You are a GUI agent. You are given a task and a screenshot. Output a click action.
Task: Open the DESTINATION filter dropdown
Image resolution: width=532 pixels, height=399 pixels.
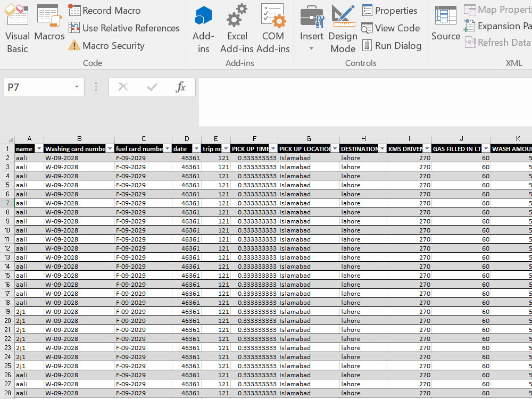[383, 149]
